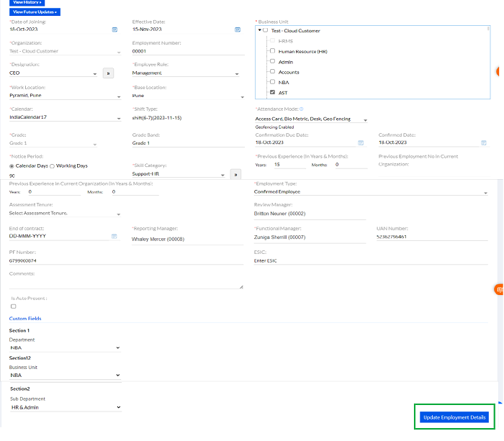This screenshot has width=504, height=441.
Task: Click the Geofencing Enabled text
Action: pyautogui.click(x=274, y=127)
